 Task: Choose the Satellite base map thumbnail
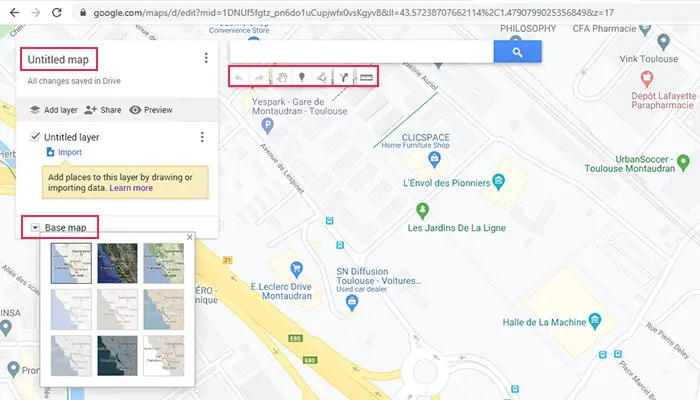click(117, 263)
